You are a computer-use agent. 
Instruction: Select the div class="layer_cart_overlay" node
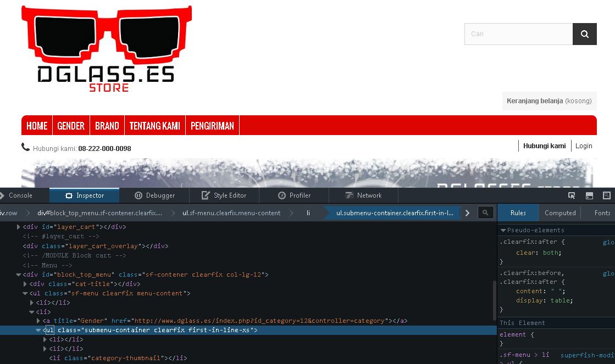coord(95,246)
